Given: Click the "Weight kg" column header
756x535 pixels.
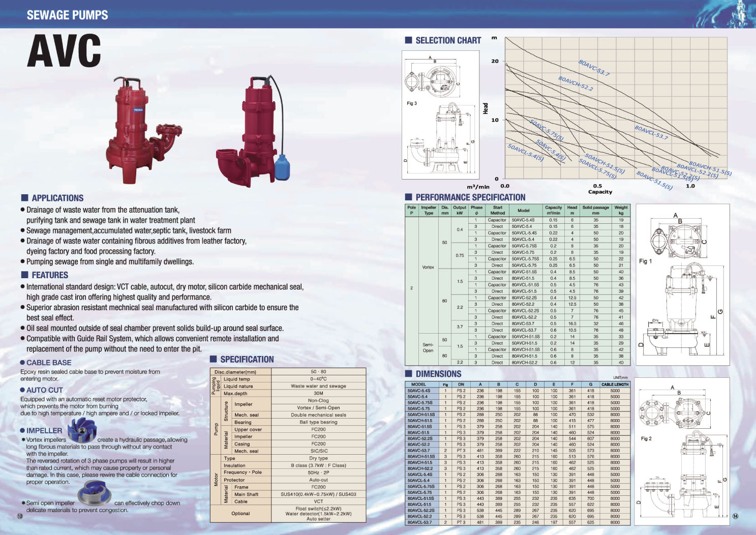Looking at the screenshot, I should click(621, 210).
